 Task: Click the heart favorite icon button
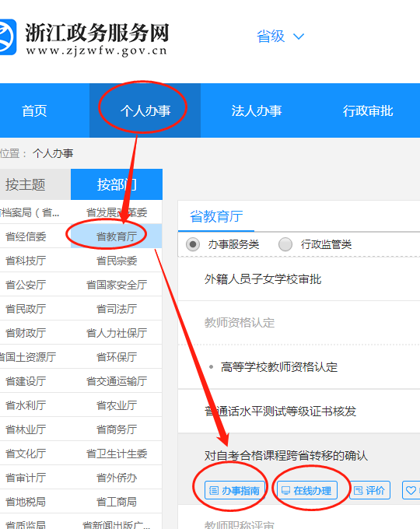(x=411, y=490)
